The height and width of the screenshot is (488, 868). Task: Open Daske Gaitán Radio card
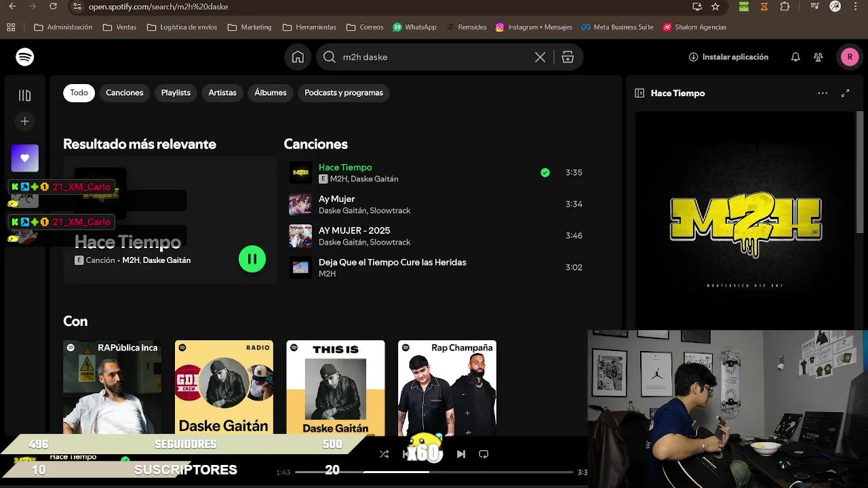(224, 388)
